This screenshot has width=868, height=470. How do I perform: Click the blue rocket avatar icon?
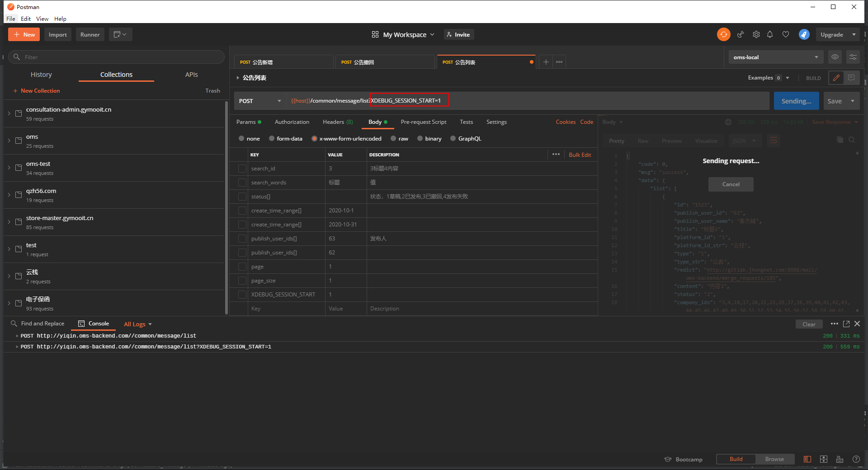(x=804, y=34)
